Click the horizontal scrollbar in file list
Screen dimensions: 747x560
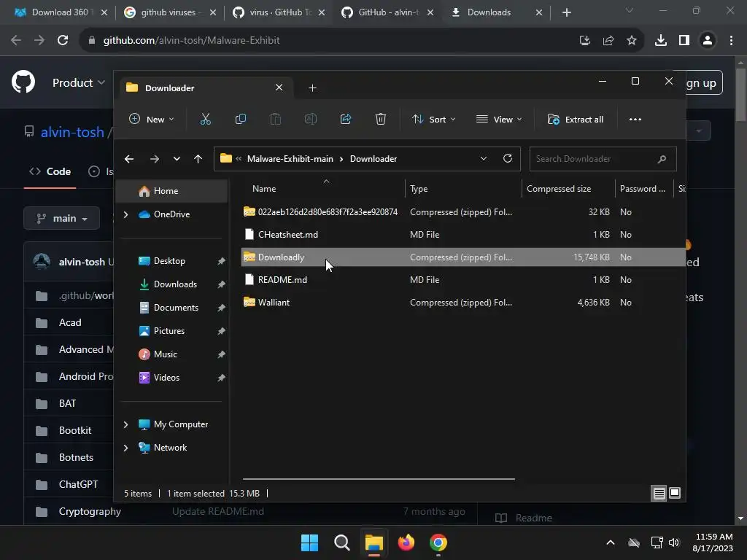(379, 478)
